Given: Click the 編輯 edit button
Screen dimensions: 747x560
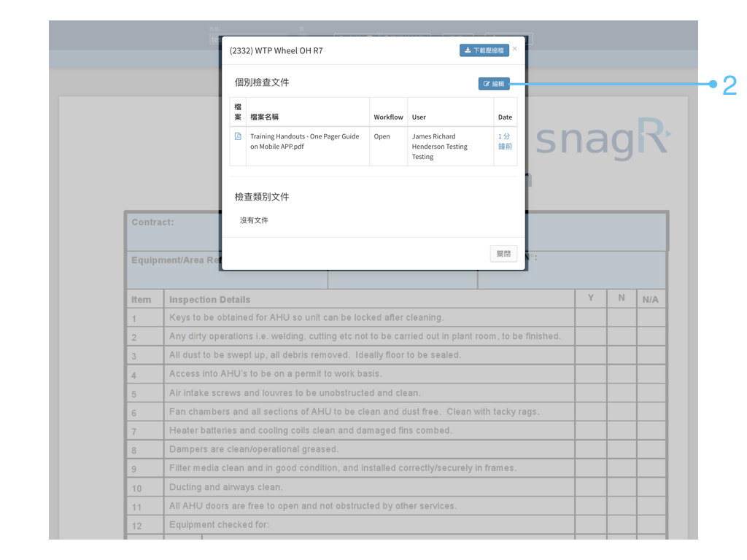Looking at the screenshot, I should (x=494, y=84).
